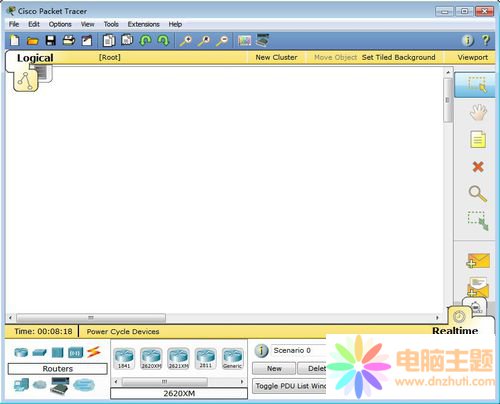Select the Delete tool red X icon
The height and width of the screenshot is (404, 500).
pyautogui.click(x=478, y=166)
